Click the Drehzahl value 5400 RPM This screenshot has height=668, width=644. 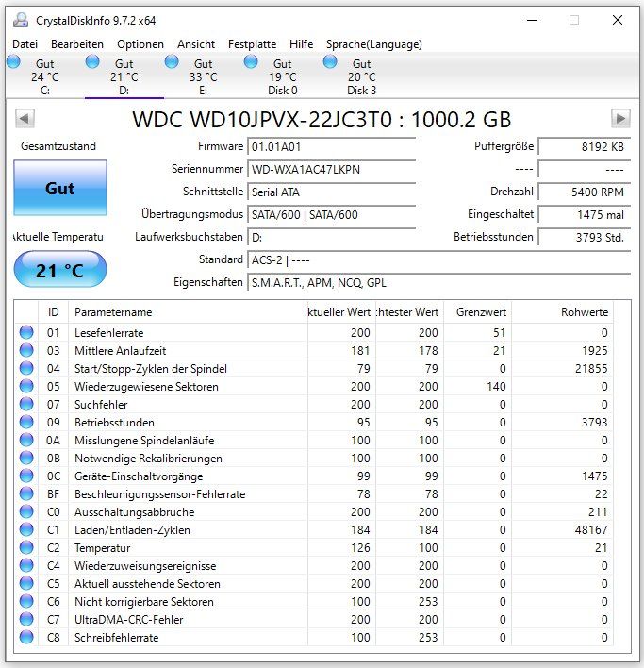pos(585,192)
